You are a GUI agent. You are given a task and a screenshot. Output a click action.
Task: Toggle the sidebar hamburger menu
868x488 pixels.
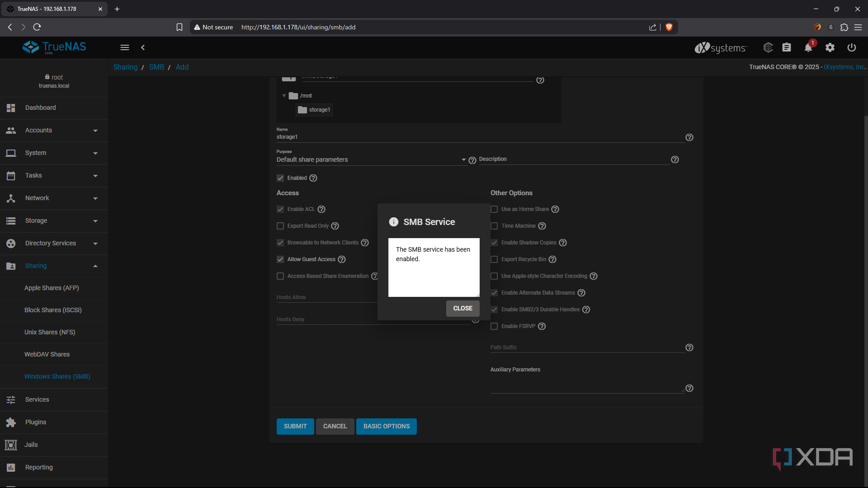click(125, 47)
